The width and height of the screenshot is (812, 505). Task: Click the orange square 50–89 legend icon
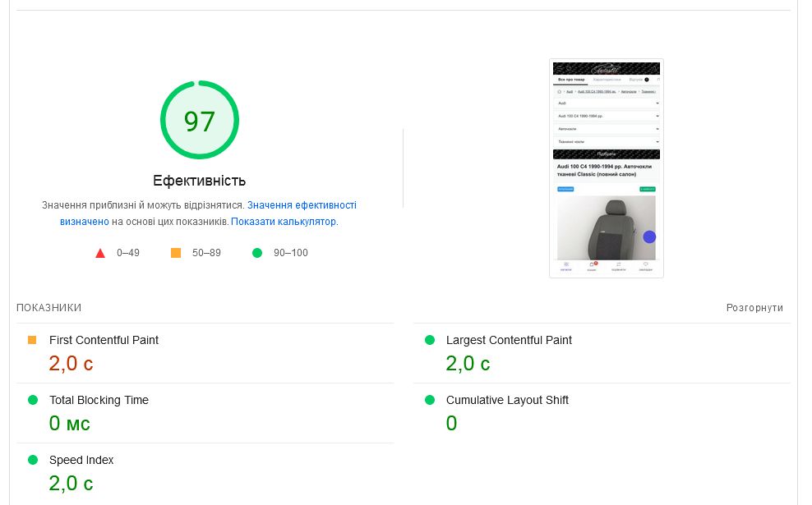(176, 253)
